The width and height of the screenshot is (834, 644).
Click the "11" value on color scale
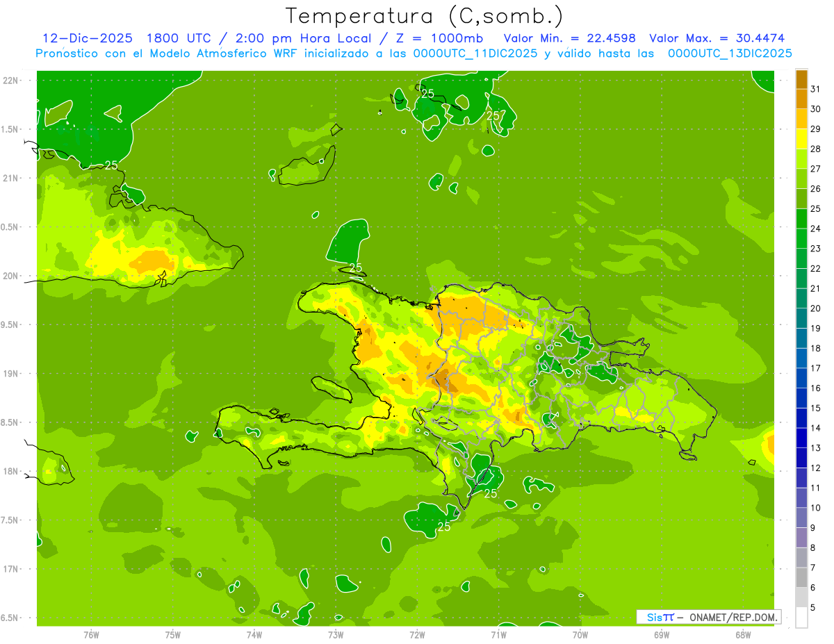coord(816,488)
